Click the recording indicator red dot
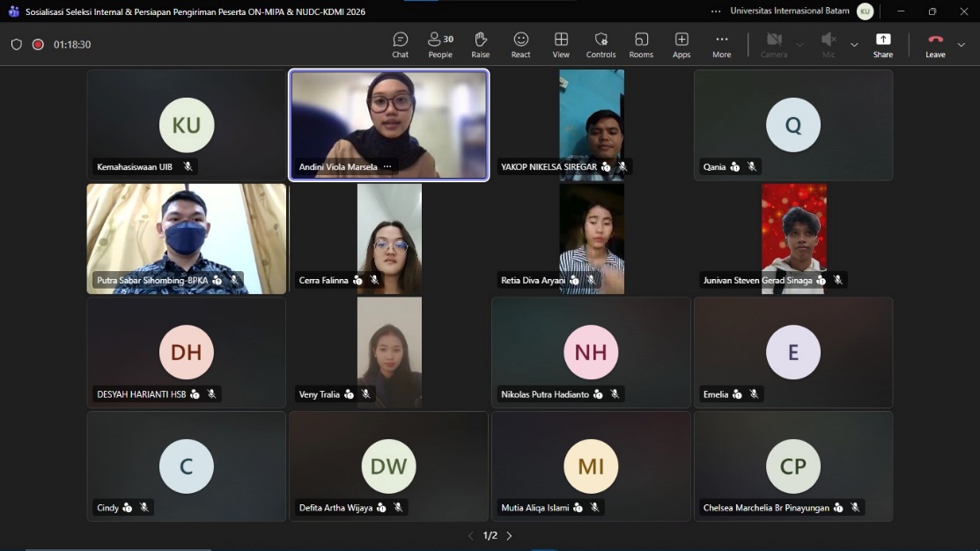The height and width of the screenshot is (551, 980). [38, 44]
